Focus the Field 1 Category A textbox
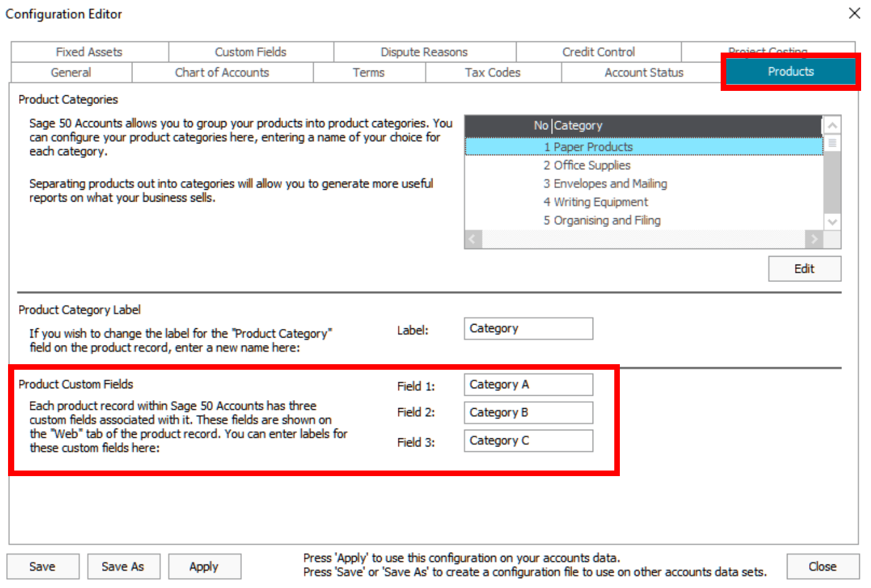Viewport: 871px width, 588px height. (x=528, y=385)
